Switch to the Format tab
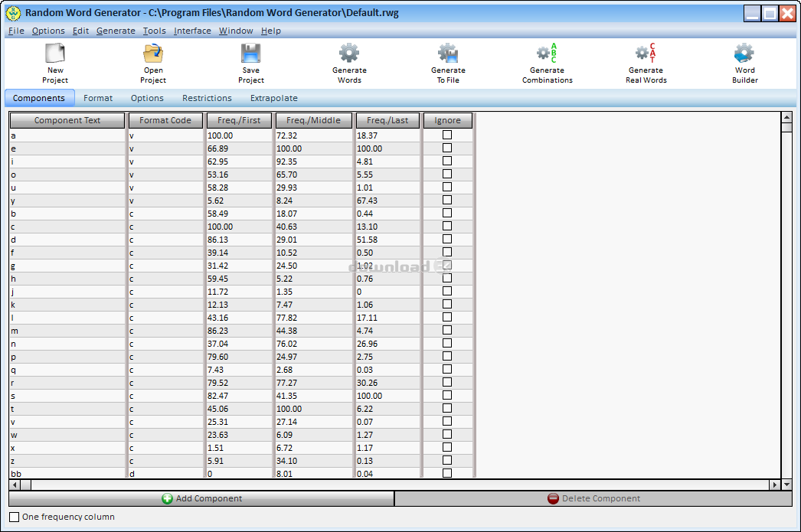 98,98
